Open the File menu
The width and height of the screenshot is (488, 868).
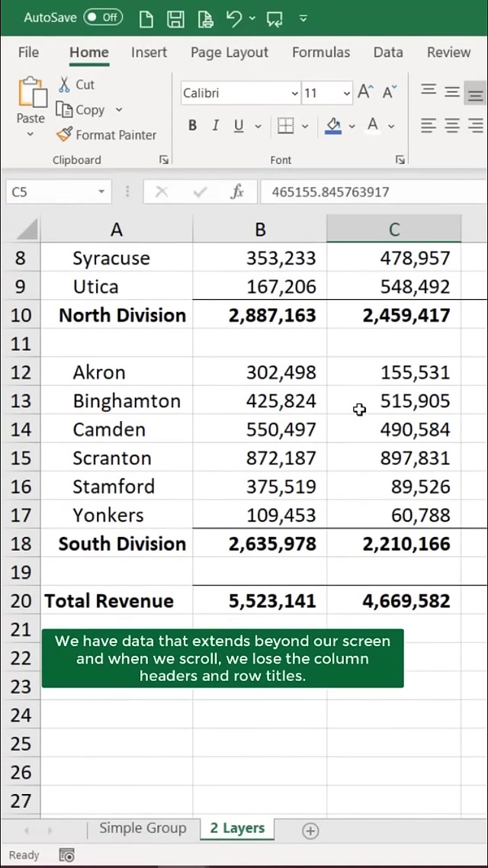tap(28, 53)
